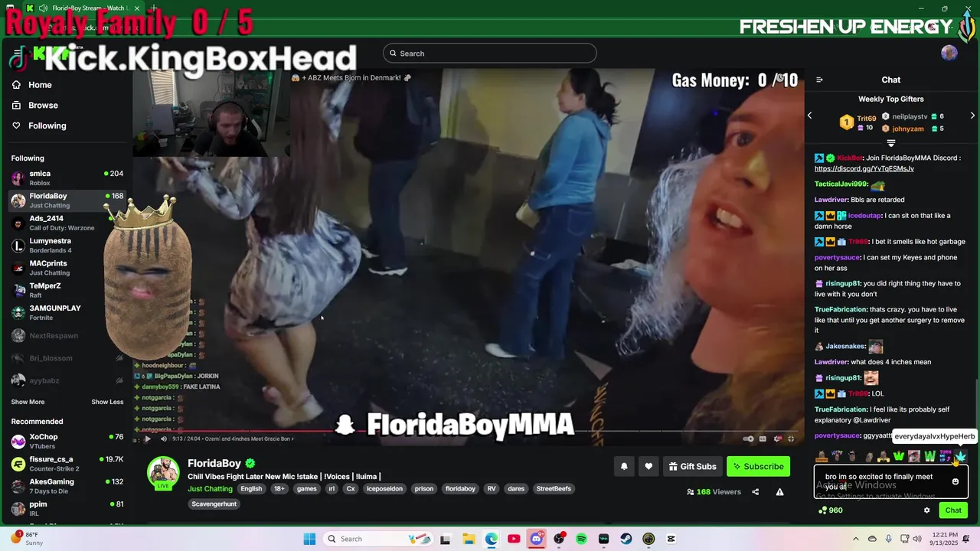
Task: Collapse the chat panel icon
Action: pos(819,80)
